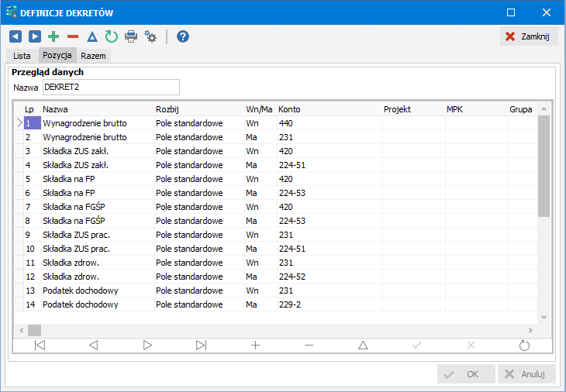Click the Rozbij column header

[199, 109]
